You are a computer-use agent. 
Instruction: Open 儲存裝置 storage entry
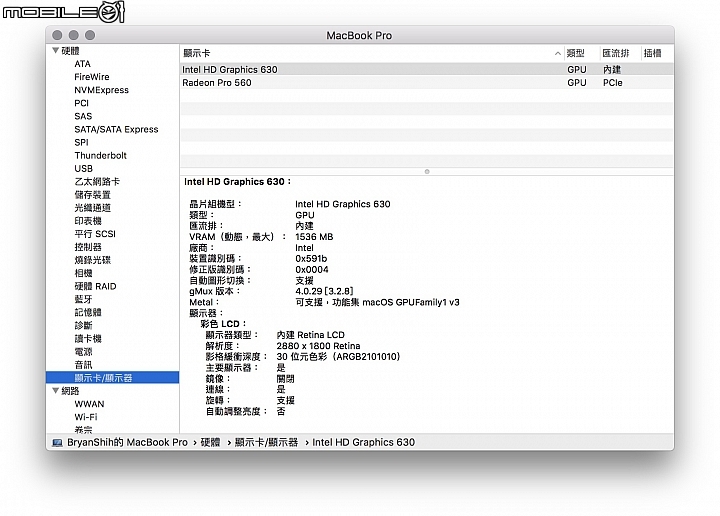92,195
